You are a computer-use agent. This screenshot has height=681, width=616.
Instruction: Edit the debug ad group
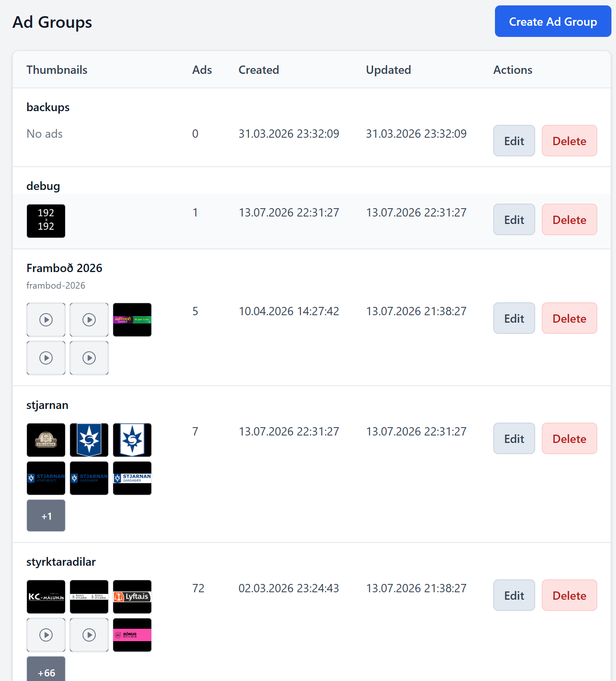(514, 219)
